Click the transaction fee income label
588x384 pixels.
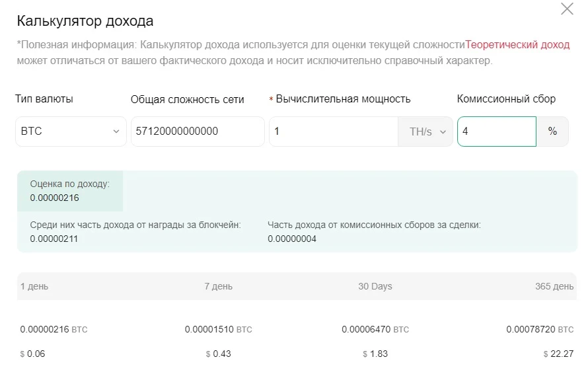[x=374, y=225]
